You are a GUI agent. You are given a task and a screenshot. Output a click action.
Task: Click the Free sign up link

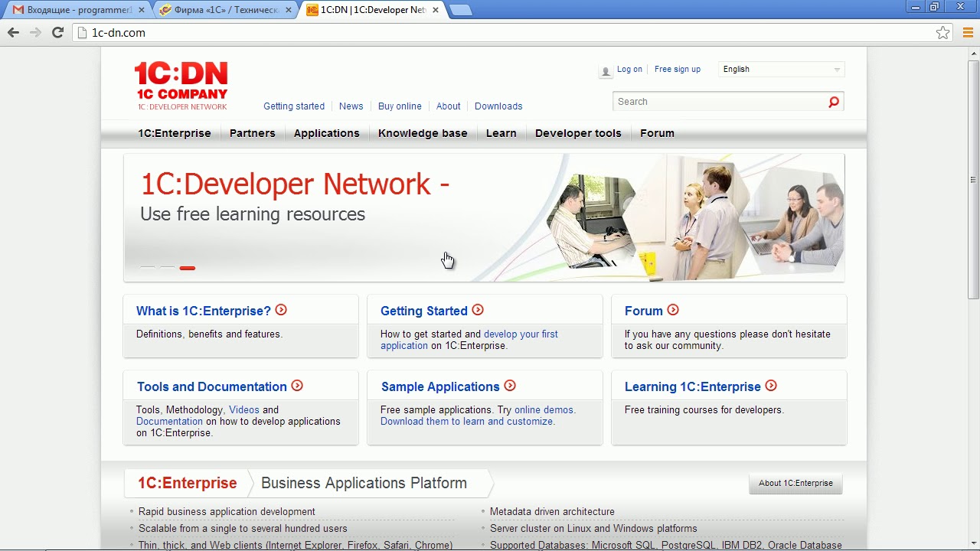(x=678, y=69)
